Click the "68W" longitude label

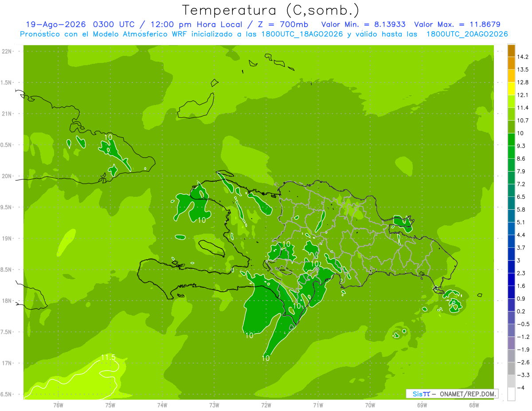pyautogui.click(x=474, y=405)
